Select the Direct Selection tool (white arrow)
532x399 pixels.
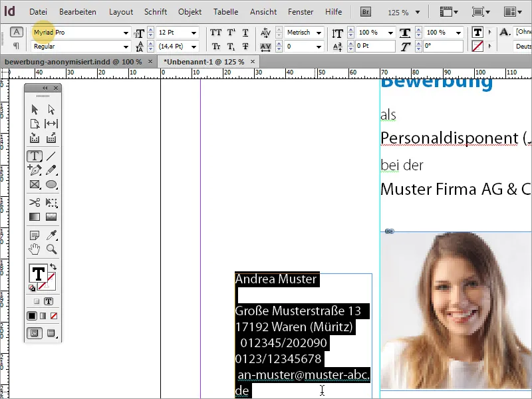[x=51, y=110]
